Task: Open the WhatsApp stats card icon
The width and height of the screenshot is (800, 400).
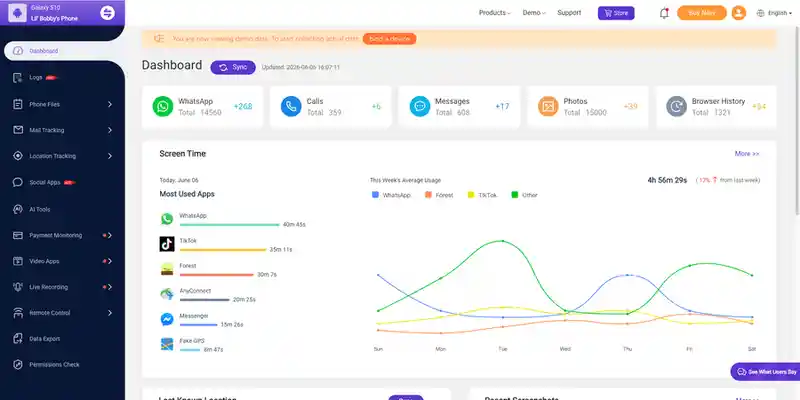Action: 163,106
